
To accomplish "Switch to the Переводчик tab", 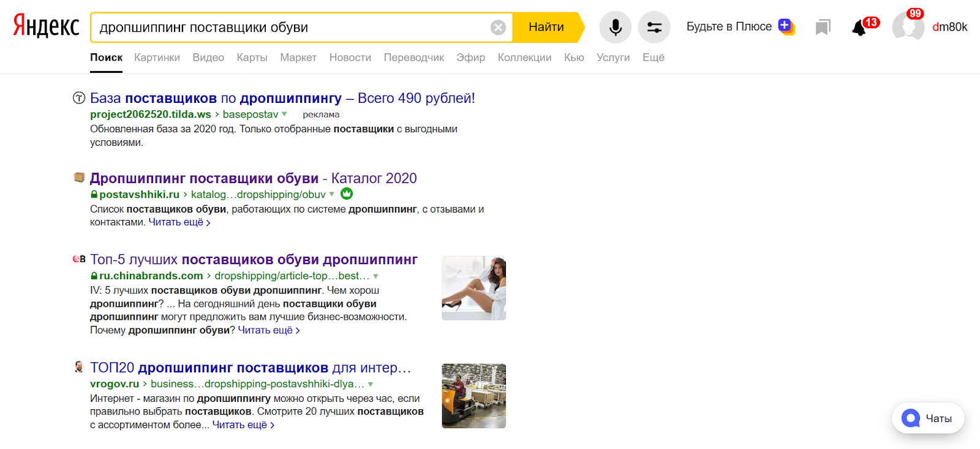I will pyautogui.click(x=414, y=58).
